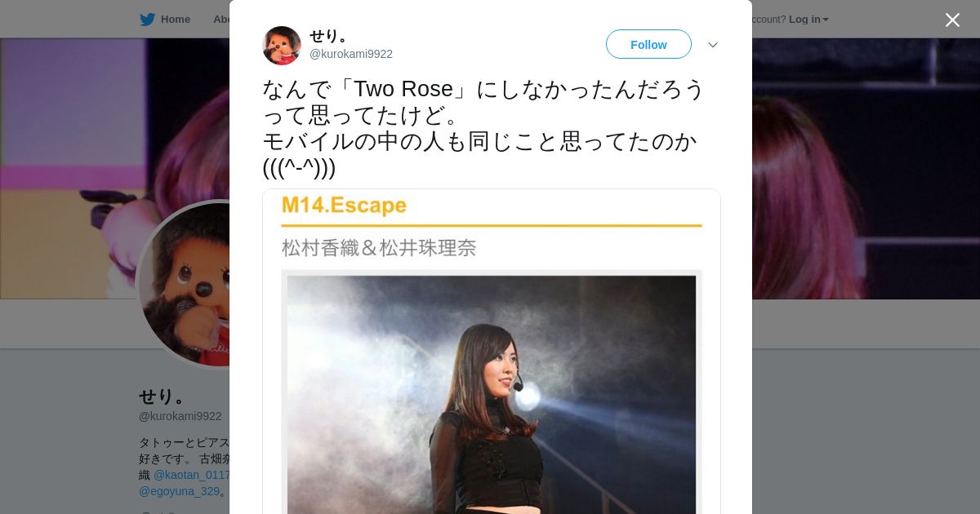Open the @egoyuna_329 profile link
980x514 pixels.
click(179, 491)
